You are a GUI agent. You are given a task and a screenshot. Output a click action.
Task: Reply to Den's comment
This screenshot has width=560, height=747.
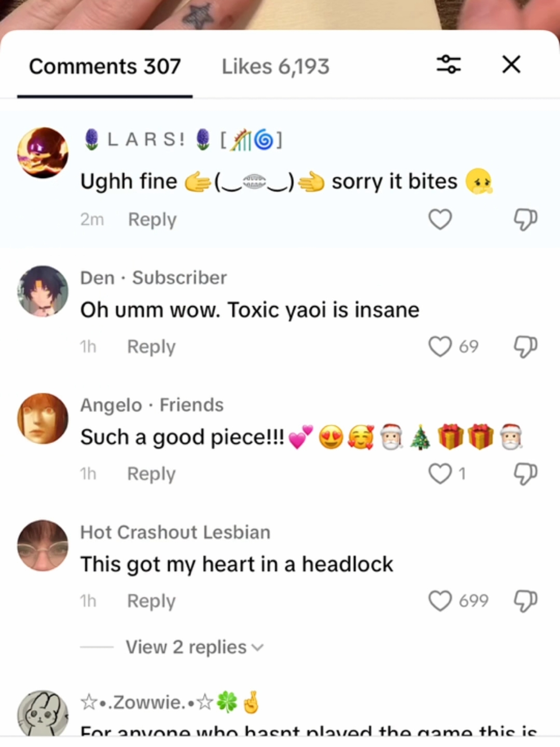(151, 347)
